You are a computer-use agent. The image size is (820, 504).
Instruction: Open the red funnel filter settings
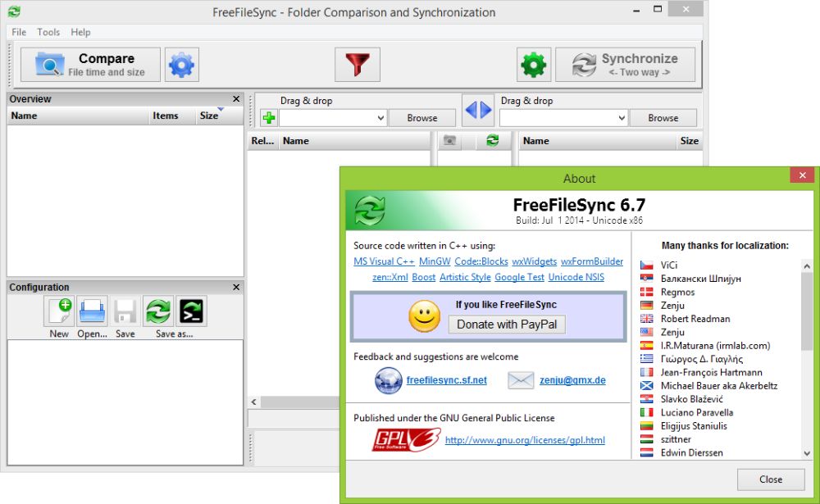(x=358, y=65)
